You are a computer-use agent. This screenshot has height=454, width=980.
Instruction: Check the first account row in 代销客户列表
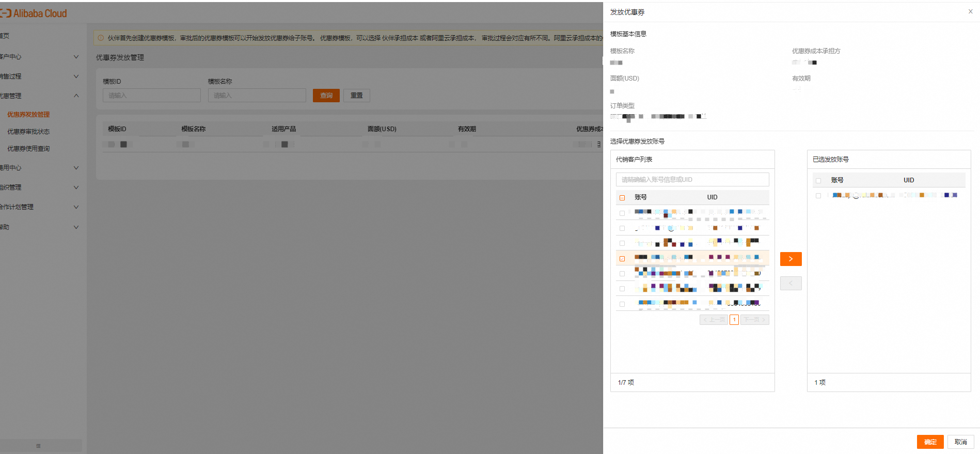coord(622,213)
